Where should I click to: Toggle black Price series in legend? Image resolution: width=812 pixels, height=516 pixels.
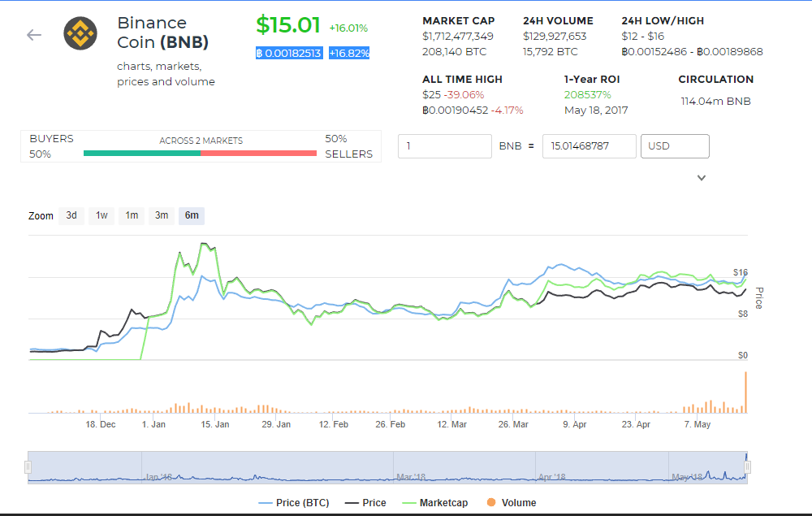click(365, 502)
